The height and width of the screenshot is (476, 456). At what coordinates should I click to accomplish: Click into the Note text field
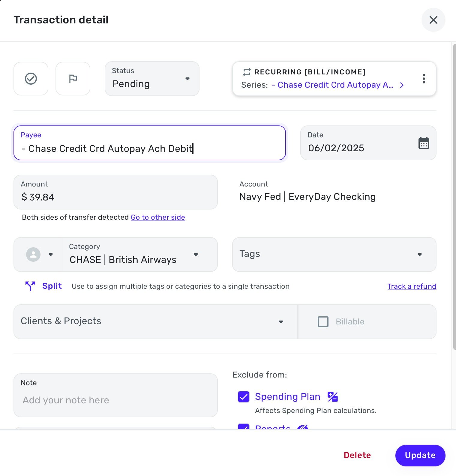click(115, 395)
